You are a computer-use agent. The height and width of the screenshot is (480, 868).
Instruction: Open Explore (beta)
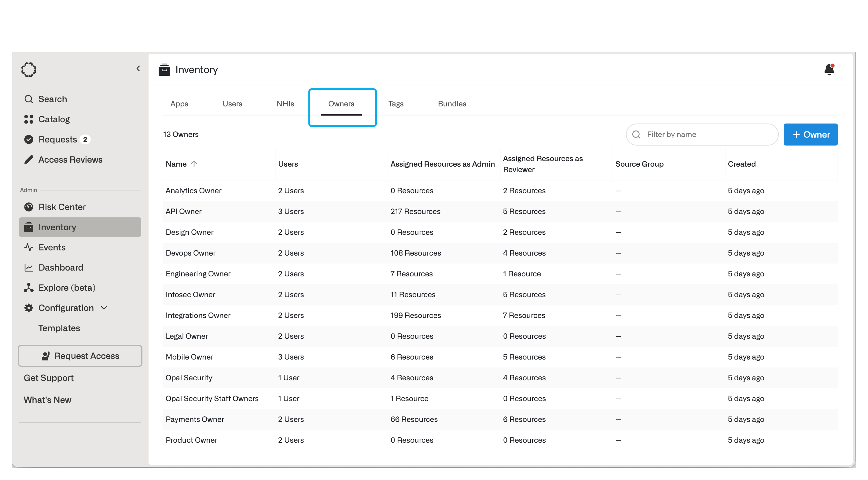(67, 288)
